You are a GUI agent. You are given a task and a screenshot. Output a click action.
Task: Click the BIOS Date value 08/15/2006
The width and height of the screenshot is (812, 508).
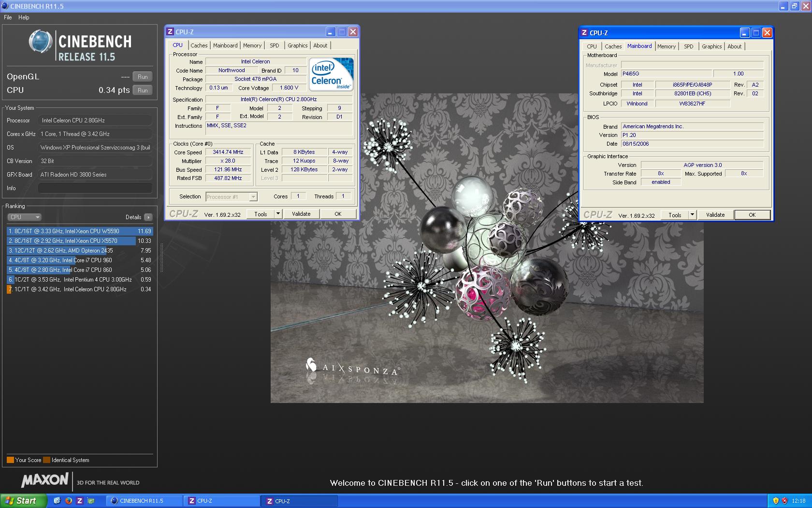[692, 144]
